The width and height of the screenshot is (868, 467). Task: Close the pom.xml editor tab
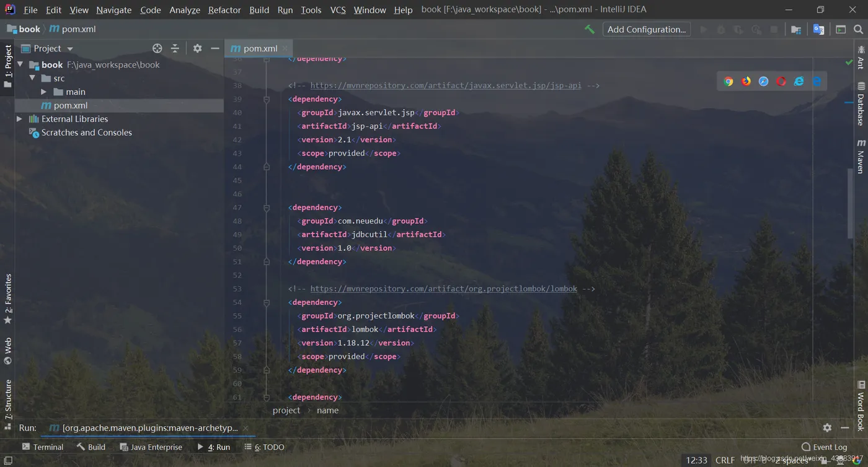point(285,48)
